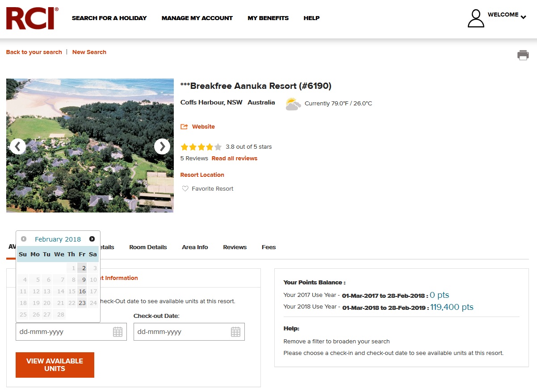The width and height of the screenshot is (537, 392).
Task: Click the 0 pts balance value
Action: point(440,295)
